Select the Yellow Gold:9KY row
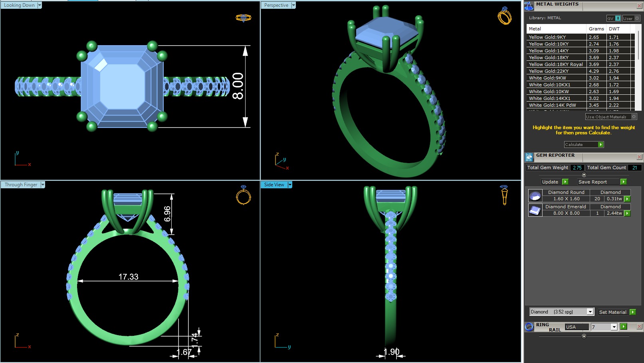 [581, 37]
